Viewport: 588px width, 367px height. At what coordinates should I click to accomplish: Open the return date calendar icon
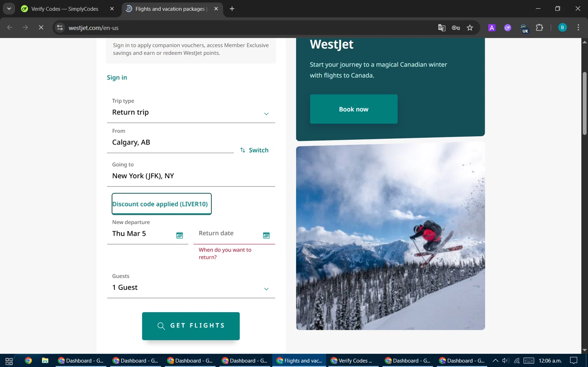coord(266,235)
